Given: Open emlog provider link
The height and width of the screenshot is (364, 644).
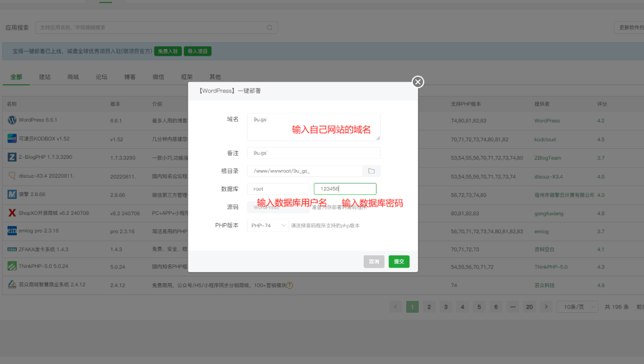Looking at the screenshot, I should coord(541,231).
